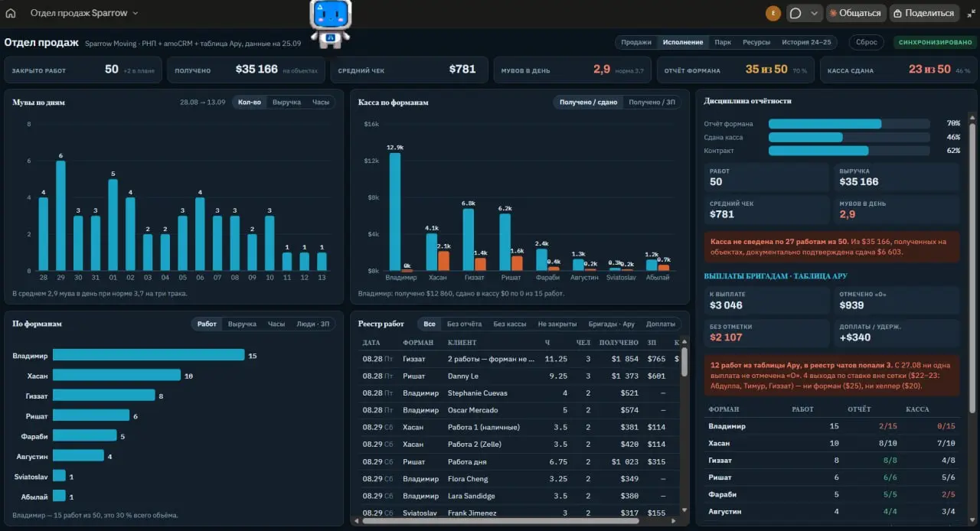Filter the registry by "Без отчёта"

click(464, 324)
